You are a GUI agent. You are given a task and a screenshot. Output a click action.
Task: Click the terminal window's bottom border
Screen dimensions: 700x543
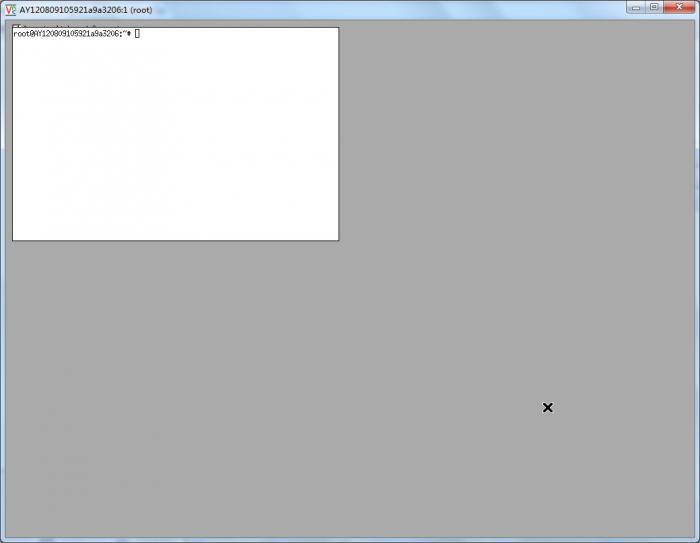(175, 240)
